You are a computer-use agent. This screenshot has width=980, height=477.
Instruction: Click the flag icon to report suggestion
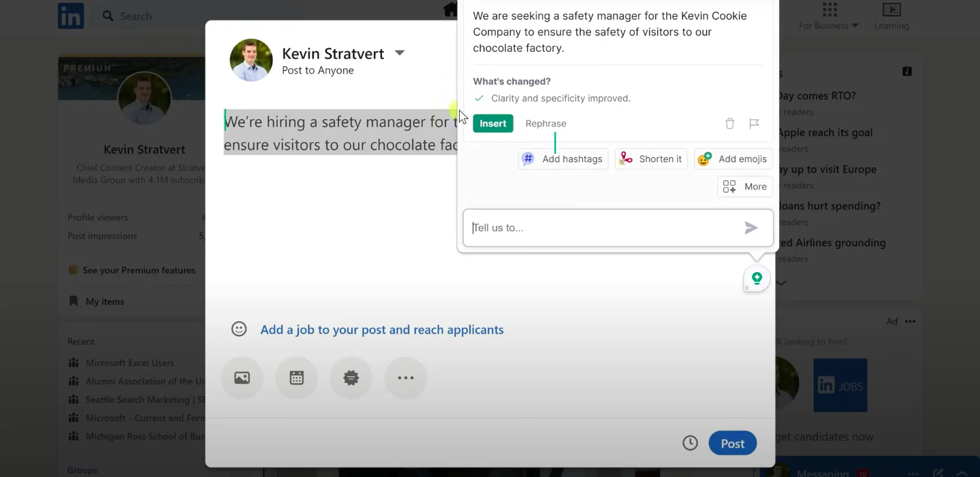(754, 123)
